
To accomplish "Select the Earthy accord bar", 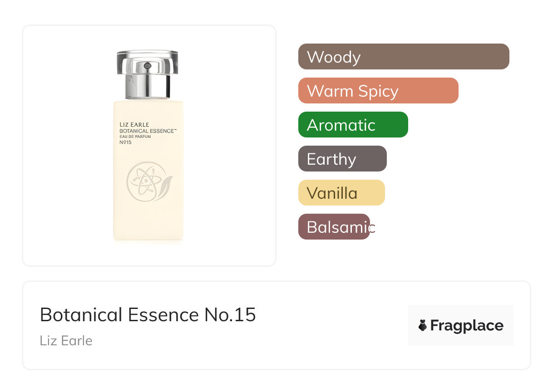I will 342,159.
